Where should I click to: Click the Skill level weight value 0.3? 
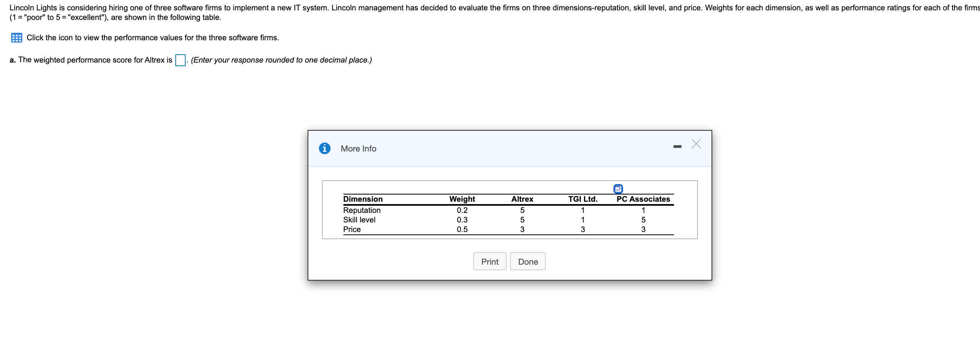click(x=462, y=220)
